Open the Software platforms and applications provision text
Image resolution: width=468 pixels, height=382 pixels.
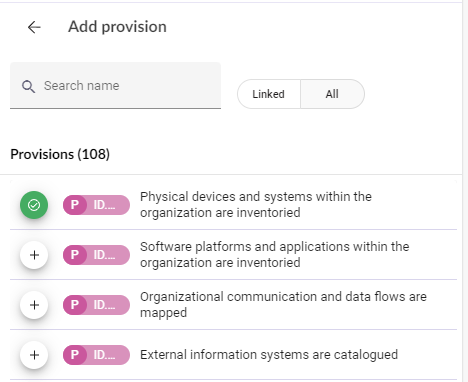(x=274, y=255)
